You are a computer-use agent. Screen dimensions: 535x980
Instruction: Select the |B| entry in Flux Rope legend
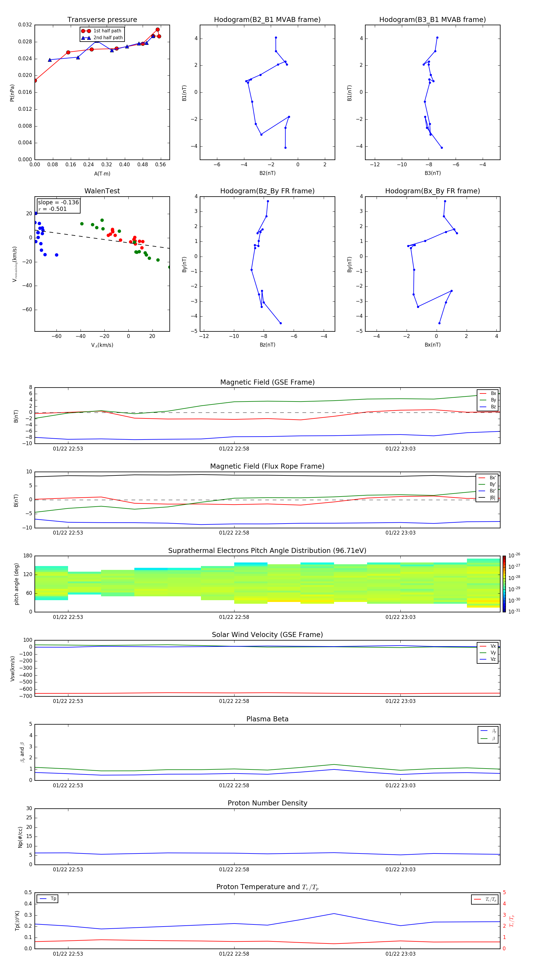(x=487, y=498)
